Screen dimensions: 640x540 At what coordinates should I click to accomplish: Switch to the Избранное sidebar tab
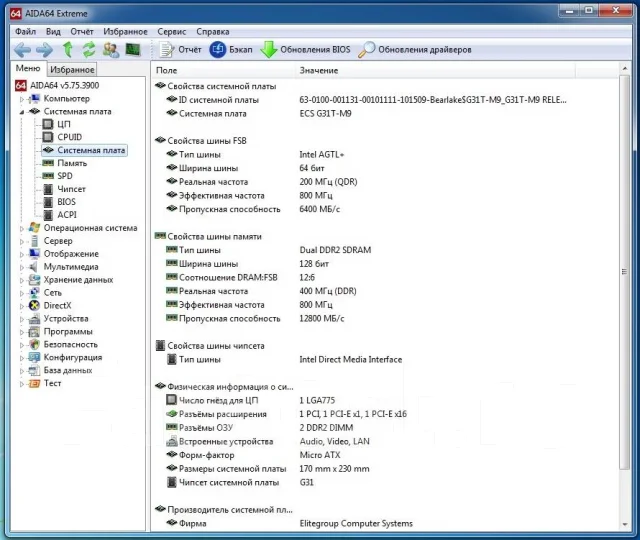click(72, 69)
